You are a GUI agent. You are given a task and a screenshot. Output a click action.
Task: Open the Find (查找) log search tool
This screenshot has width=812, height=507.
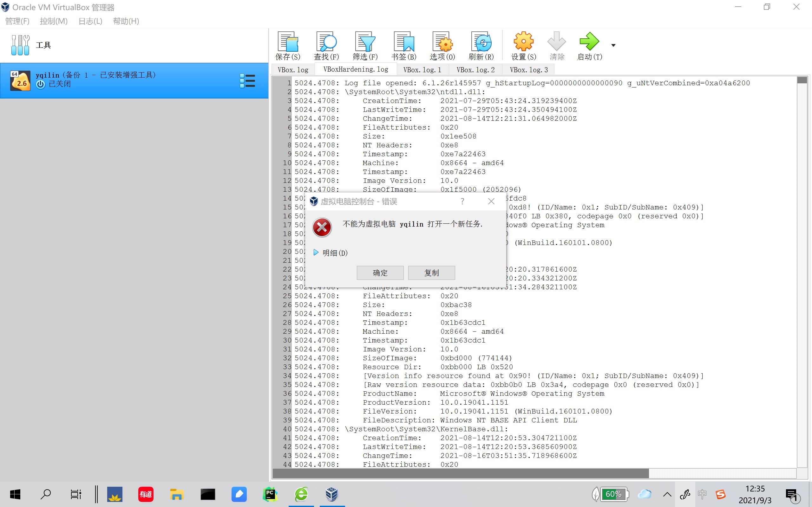pos(326,46)
